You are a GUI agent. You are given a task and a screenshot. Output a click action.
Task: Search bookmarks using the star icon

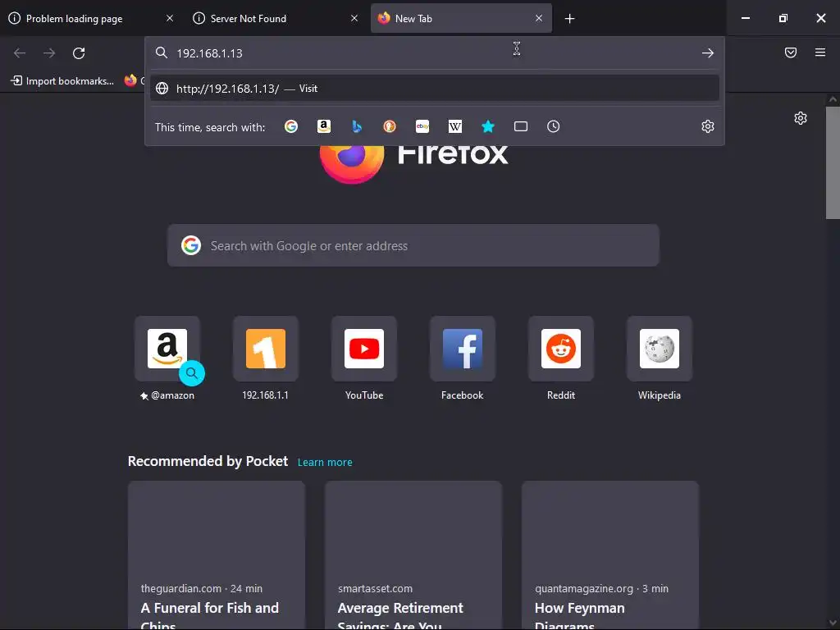point(487,126)
